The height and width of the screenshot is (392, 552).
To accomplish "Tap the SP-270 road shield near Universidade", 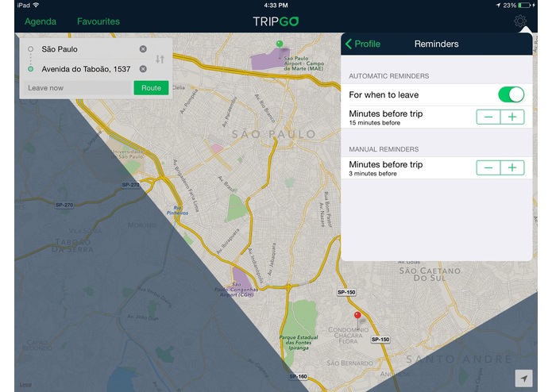I will [x=130, y=185].
